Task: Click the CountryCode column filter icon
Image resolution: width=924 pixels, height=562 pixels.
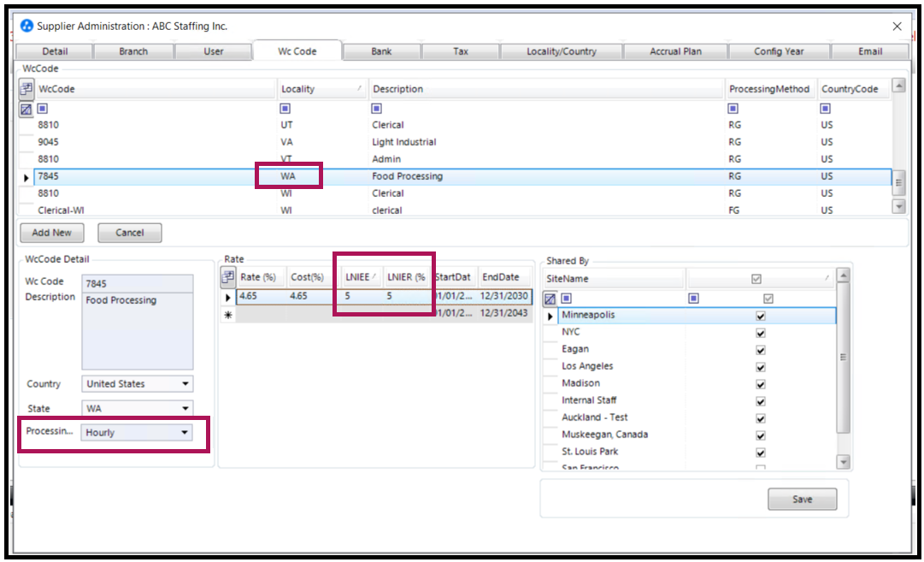Action: tap(826, 109)
